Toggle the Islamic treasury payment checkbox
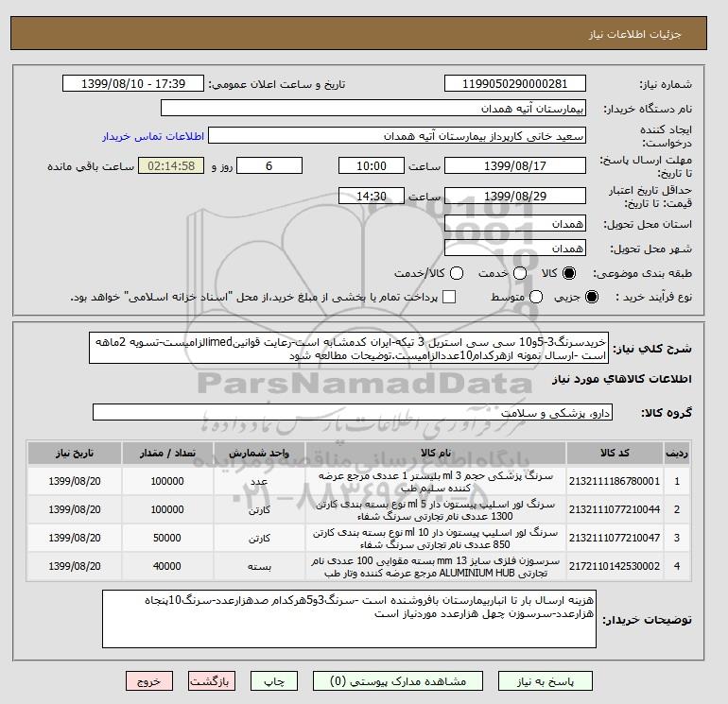 [449, 297]
